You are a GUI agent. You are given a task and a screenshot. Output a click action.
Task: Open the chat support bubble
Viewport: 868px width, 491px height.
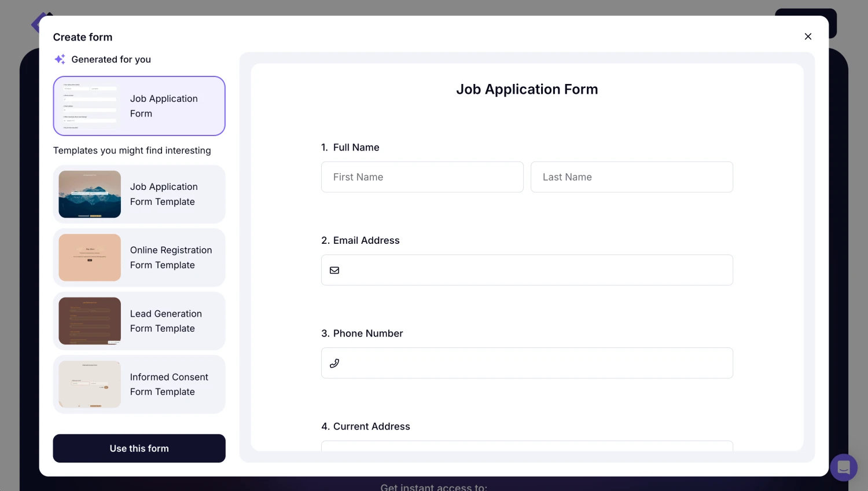point(843,467)
